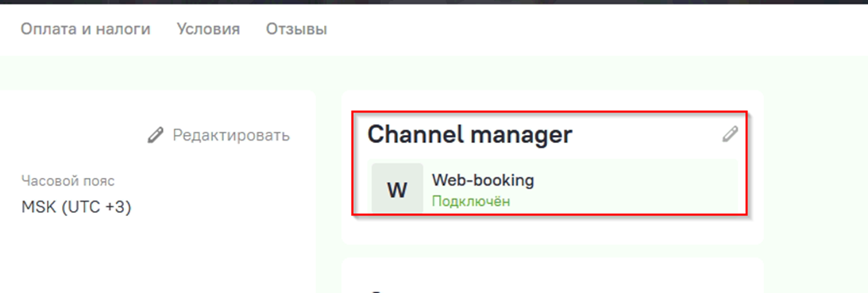The height and width of the screenshot is (293, 868).
Task: Go to the Отзывы tab
Action: pyautogui.click(x=296, y=29)
